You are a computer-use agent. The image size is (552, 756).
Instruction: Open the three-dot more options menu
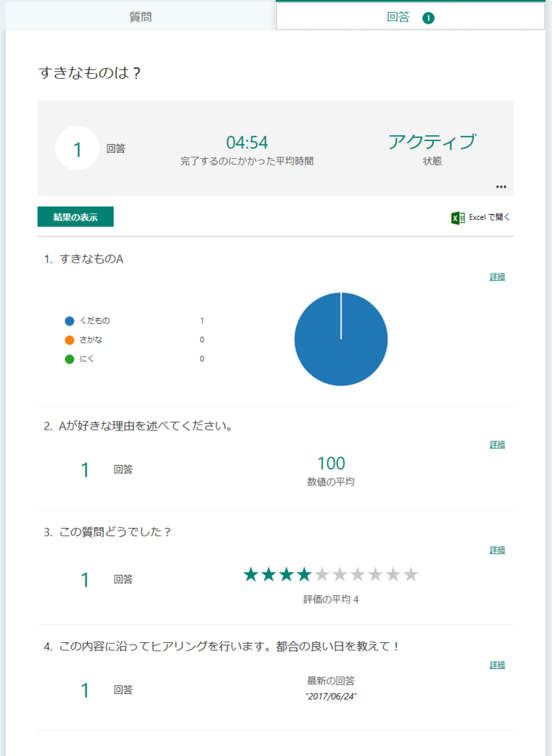pos(501,187)
